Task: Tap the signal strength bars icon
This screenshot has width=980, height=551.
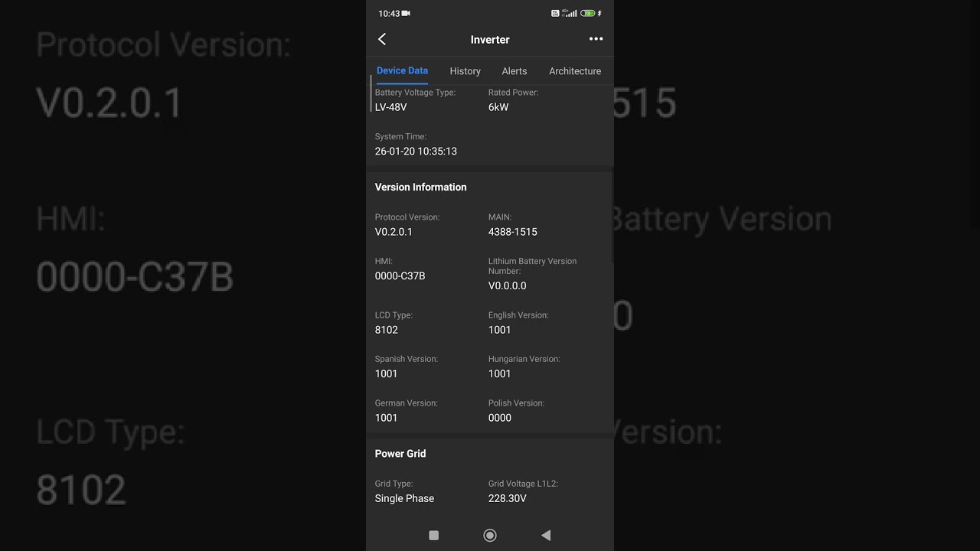Action: [x=570, y=13]
